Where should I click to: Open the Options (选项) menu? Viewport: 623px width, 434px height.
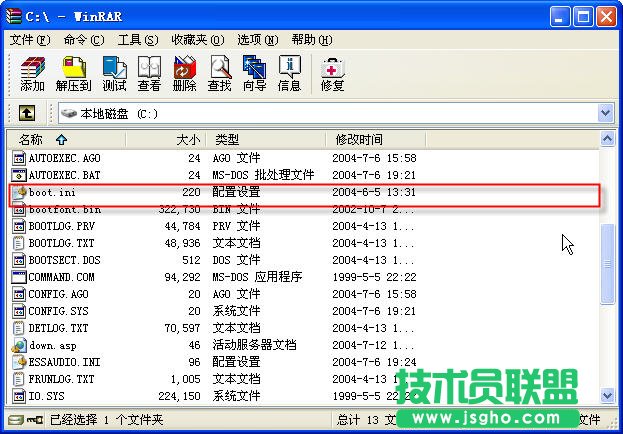(x=257, y=40)
